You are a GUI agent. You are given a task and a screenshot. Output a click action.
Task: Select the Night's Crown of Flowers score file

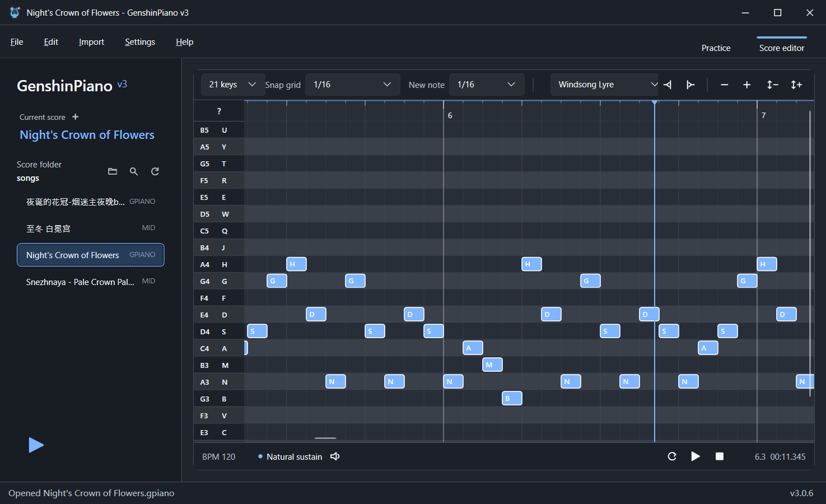click(91, 255)
